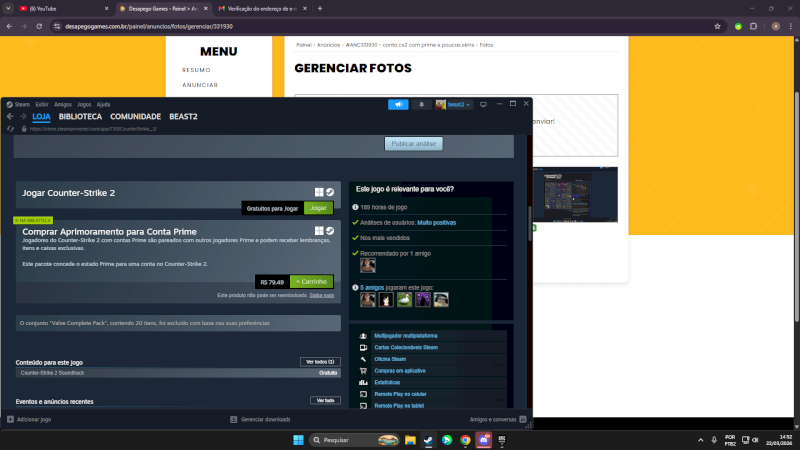Open the Windows Start menu
Image resolution: width=800 pixels, height=450 pixels.
pyautogui.click(x=298, y=440)
